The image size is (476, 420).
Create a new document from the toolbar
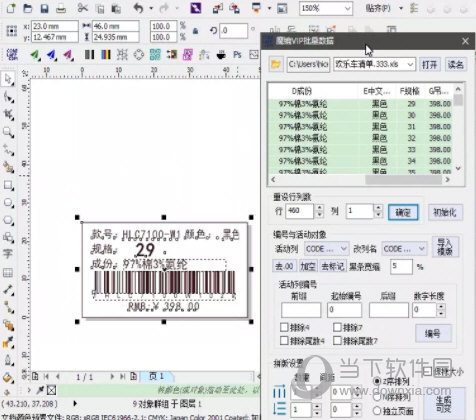tap(11, 8)
